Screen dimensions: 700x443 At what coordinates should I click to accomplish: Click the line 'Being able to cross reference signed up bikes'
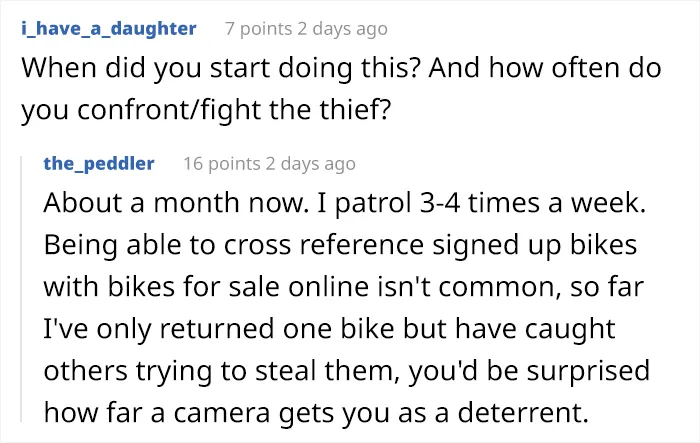340,245
